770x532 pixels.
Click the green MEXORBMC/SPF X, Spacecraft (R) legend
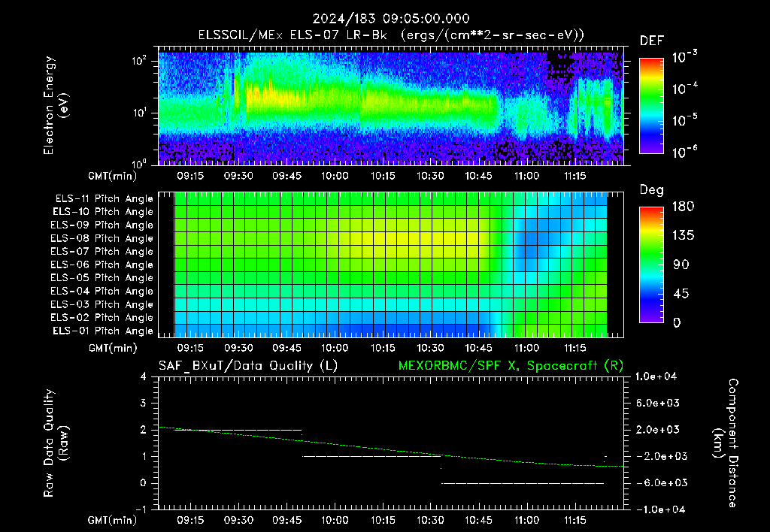(511, 366)
